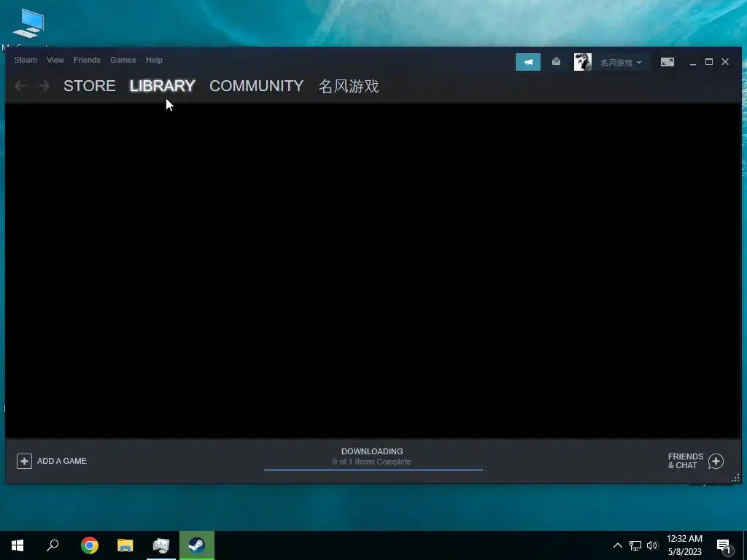Open the Windows Start menu
The image size is (747, 560).
(18, 545)
